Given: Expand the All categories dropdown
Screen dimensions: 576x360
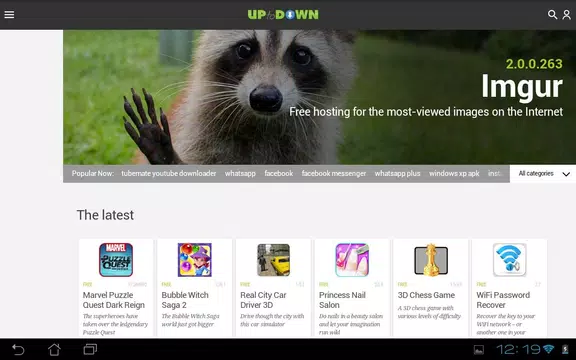Looking at the screenshot, I should pos(543,173).
